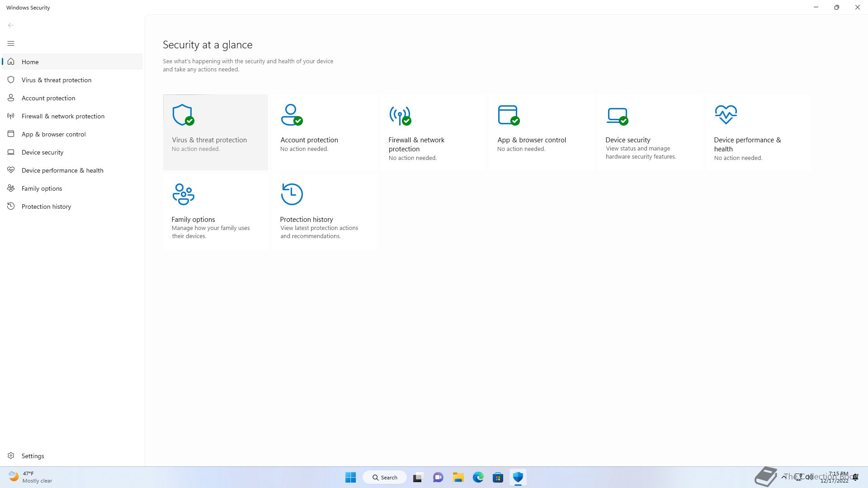Open Device security in sidebar

tap(72, 152)
